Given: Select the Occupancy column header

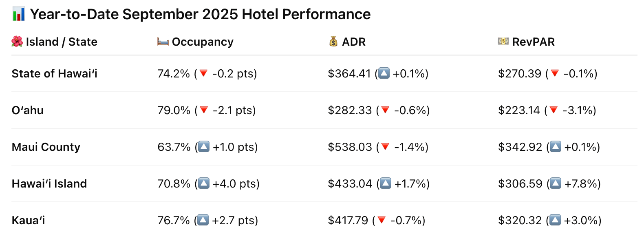Looking at the screenshot, I should click(203, 42).
